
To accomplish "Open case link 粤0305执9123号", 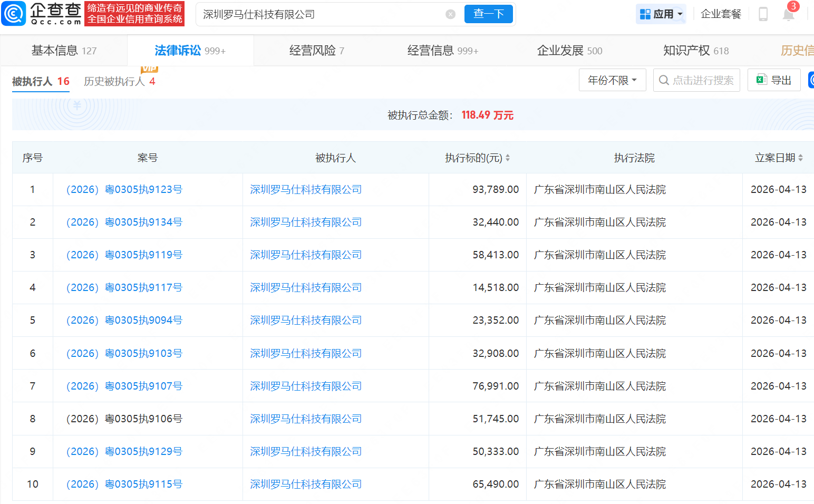I will [x=124, y=189].
